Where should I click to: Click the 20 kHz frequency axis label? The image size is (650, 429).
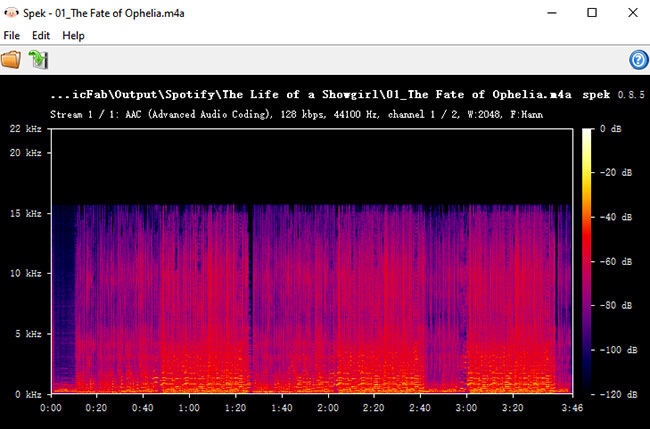point(26,153)
